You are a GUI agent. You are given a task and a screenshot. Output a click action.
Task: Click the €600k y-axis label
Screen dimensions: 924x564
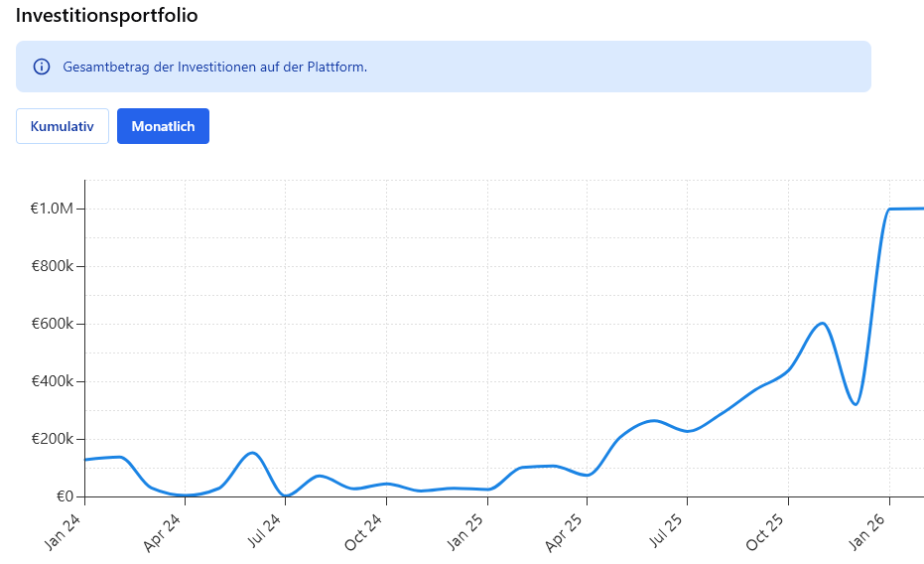click(x=52, y=324)
